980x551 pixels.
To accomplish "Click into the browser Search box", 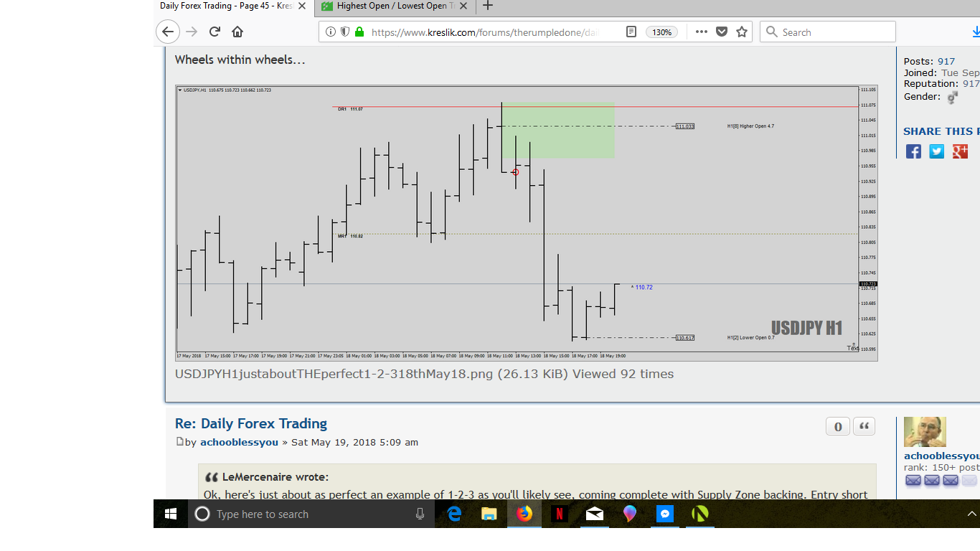I will [x=828, y=32].
